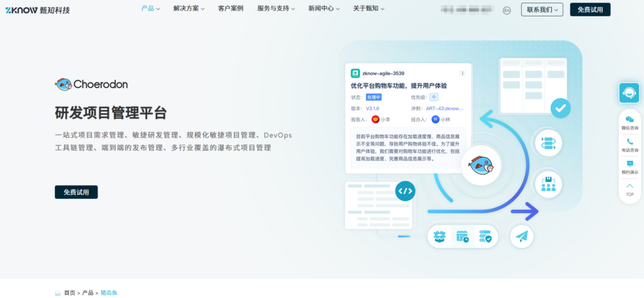Go to 客户案例 page
The height and width of the screenshot is (298, 644).
[x=230, y=9]
